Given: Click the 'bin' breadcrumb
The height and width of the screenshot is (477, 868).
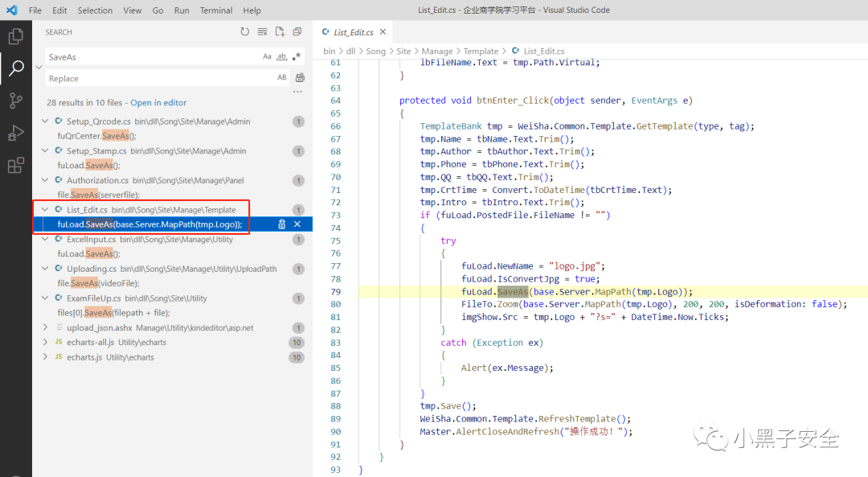Looking at the screenshot, I should click(x=330, y=51).
